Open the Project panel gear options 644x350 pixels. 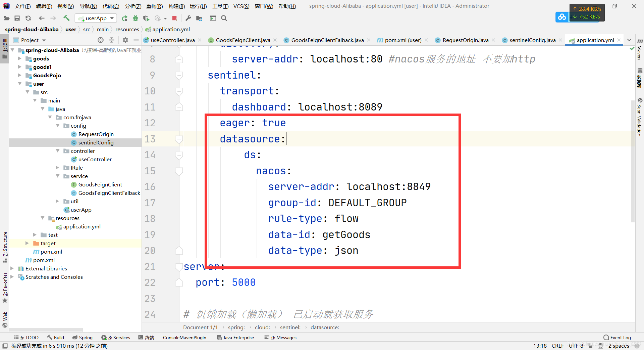tap(125, 40)
